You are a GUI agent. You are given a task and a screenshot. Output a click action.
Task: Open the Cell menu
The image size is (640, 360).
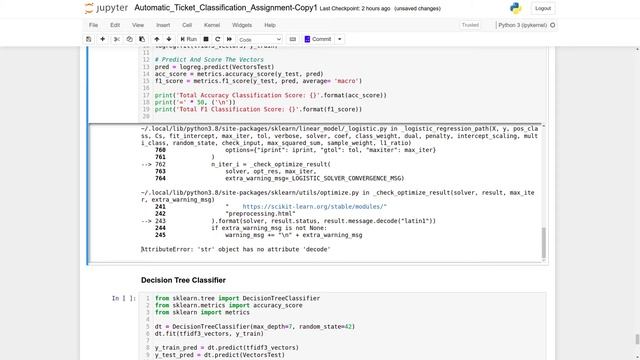187,25
